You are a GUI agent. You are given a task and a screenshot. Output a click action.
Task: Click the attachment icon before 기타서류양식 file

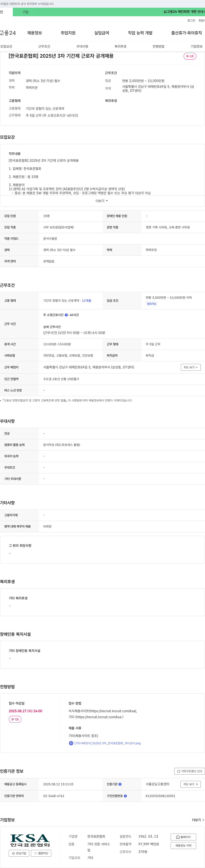click(x=71, y=743)
